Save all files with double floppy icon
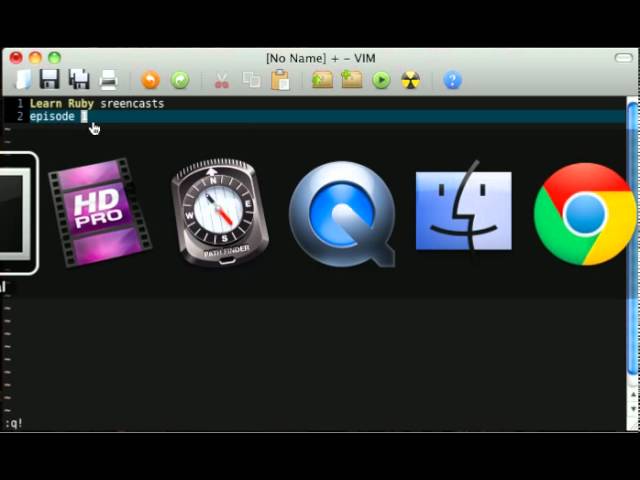The width and height of the screenshot is (640, 480). pos(79,79)
